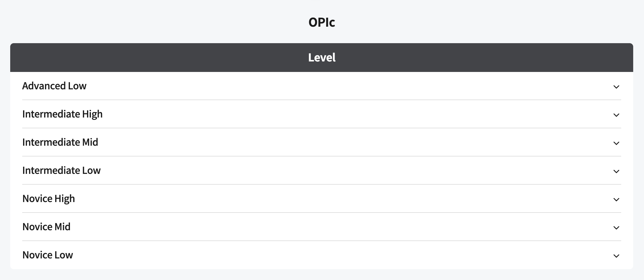Viewport: 644px width, 280px height.
Task: Click the down arrow for Novice High
Action: pos(616,200)
